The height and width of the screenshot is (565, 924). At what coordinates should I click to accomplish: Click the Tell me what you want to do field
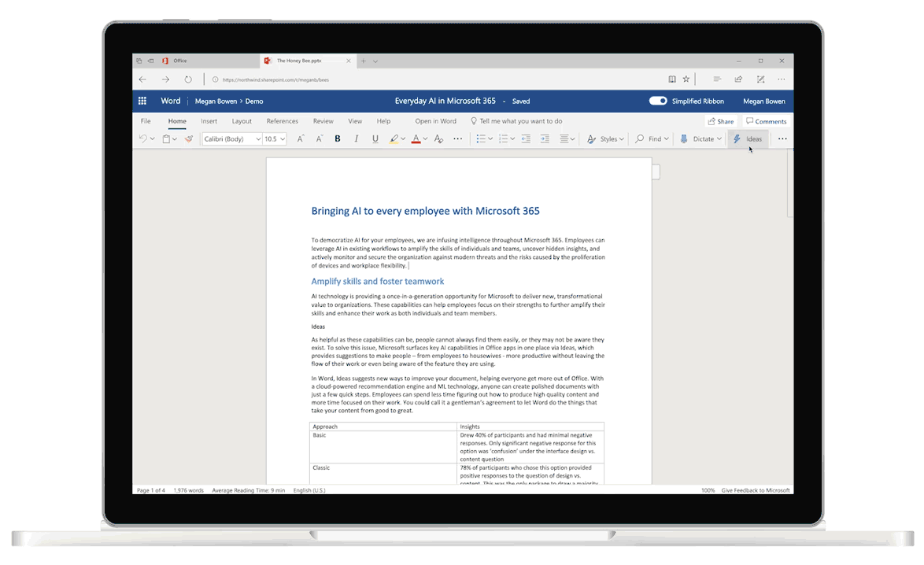(516, 120)
